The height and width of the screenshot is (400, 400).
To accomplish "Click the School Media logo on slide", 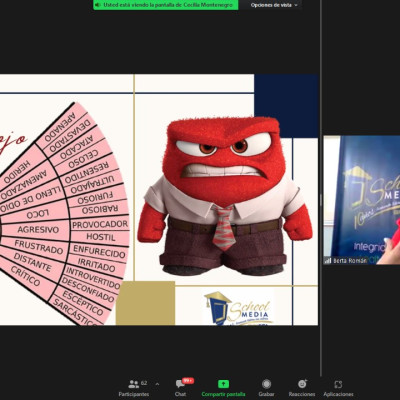I will coord(238,308).
